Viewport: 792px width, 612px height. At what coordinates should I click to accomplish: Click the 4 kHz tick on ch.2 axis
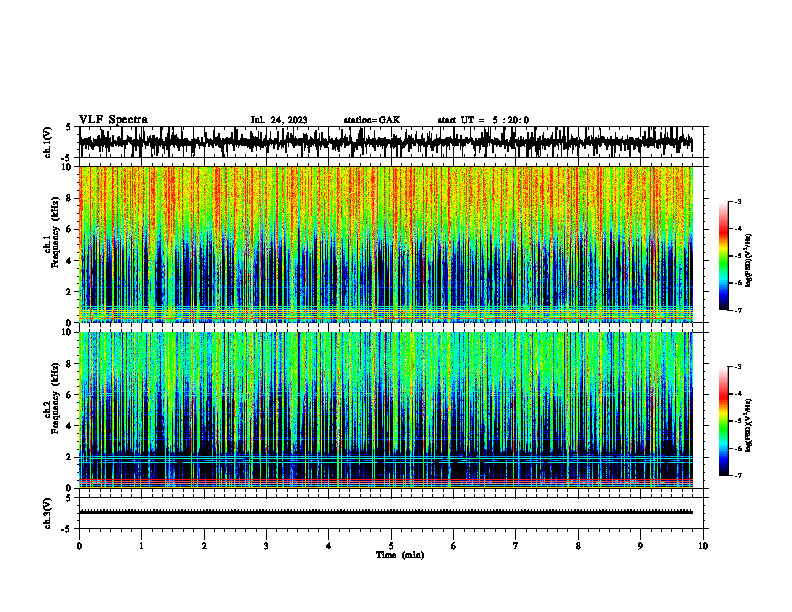(73, 426)
